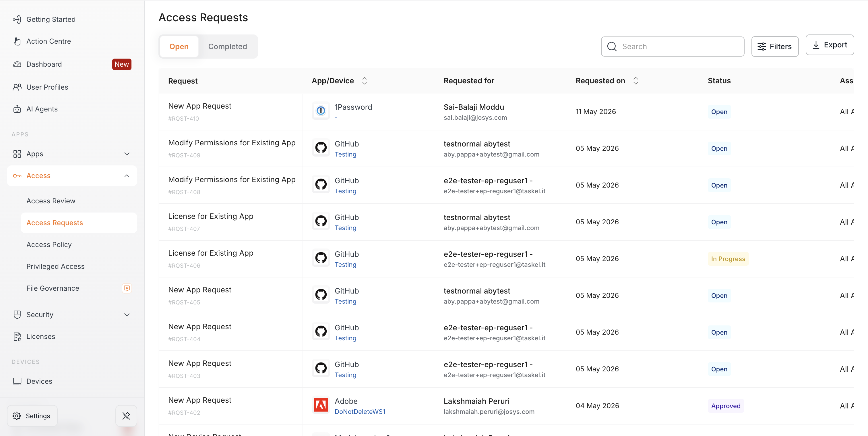
Task: Follow the Testing link in row RQST-406
Action: tap(345, 265)
